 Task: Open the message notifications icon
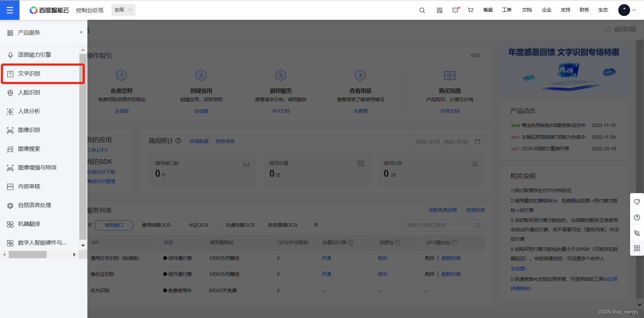[x=455, y=10]
